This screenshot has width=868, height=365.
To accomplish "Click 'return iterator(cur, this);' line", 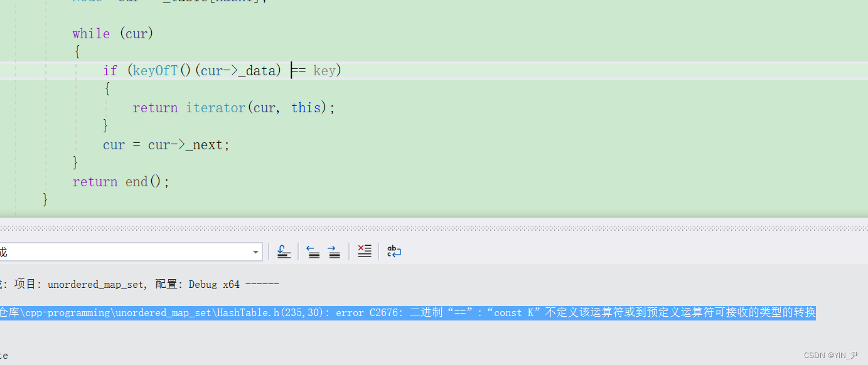I will point(234,108).
